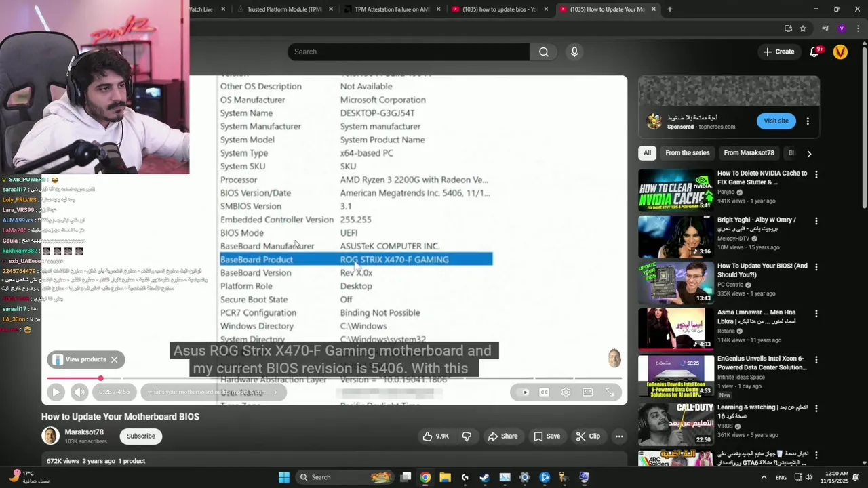This screenshot has height=488, width=868.
Task: Open options for How To Update Your BIOS video
Action: coord(816,267)
